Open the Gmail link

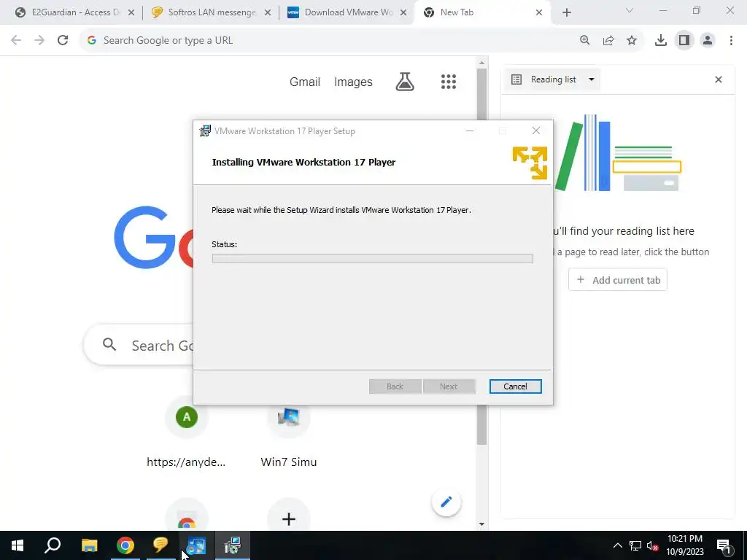[305, 82]
